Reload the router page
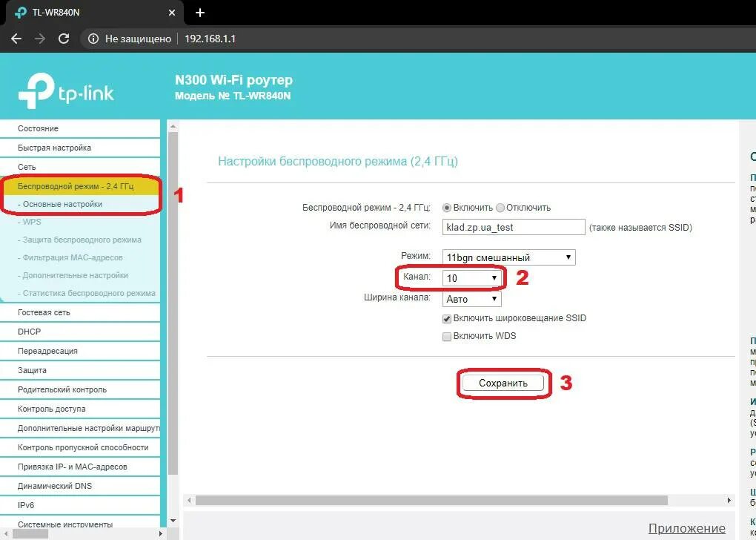The width and height of the screenshot is (756, 540). tap(64, 39)
